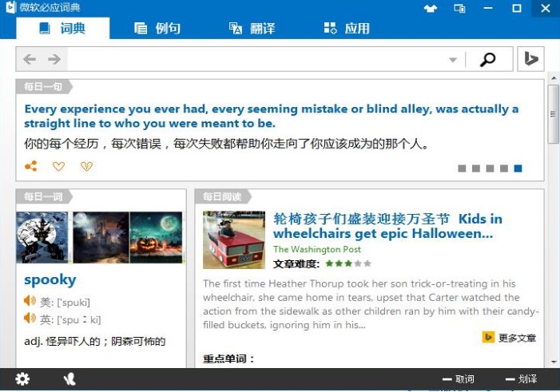This screenshot has width=560, height=392.
Task: Go forward with the right arrow
Action: tap(54, 59)
